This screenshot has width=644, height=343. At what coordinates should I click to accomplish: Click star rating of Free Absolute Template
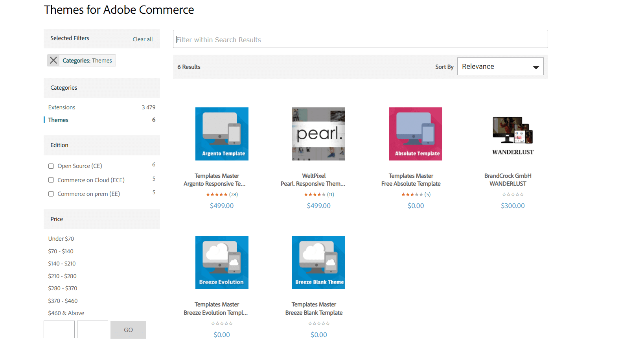point(412,194)
